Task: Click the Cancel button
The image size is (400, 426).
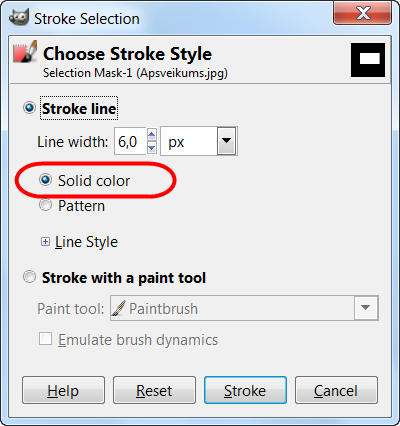Action: [x=336, y=390]
